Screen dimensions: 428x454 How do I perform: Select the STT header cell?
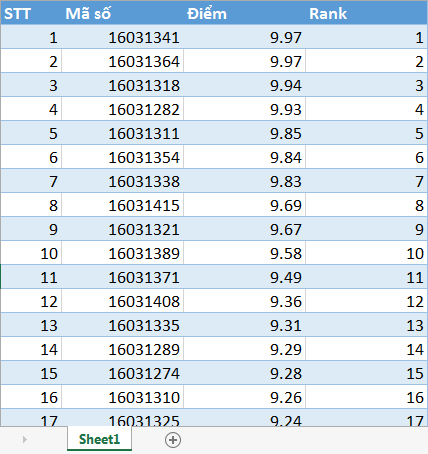[31, 13]
